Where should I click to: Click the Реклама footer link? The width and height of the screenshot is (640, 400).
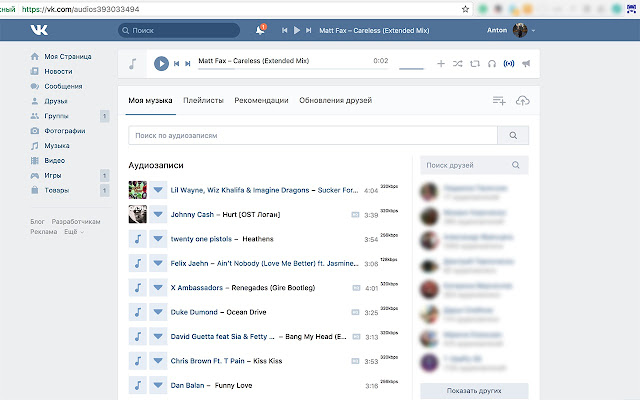pos(44,231)
